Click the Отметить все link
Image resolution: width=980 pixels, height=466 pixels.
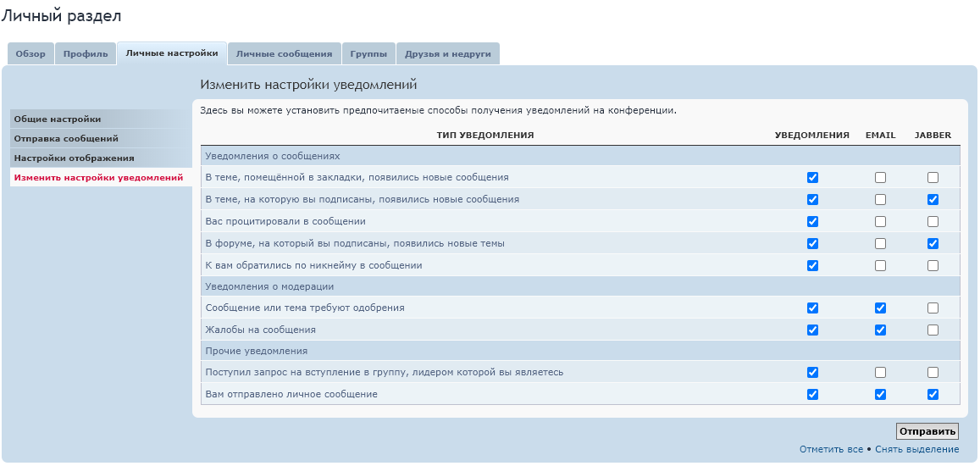point(831,449)
